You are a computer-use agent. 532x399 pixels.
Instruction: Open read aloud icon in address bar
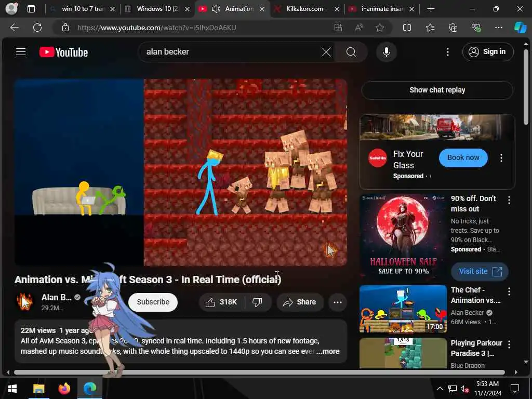pos(359,28)
